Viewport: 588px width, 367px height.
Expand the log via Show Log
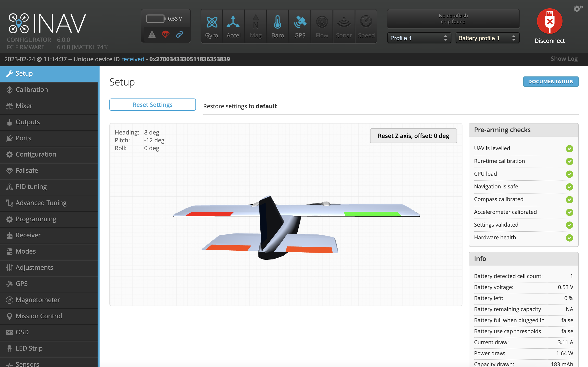point(564,59)
